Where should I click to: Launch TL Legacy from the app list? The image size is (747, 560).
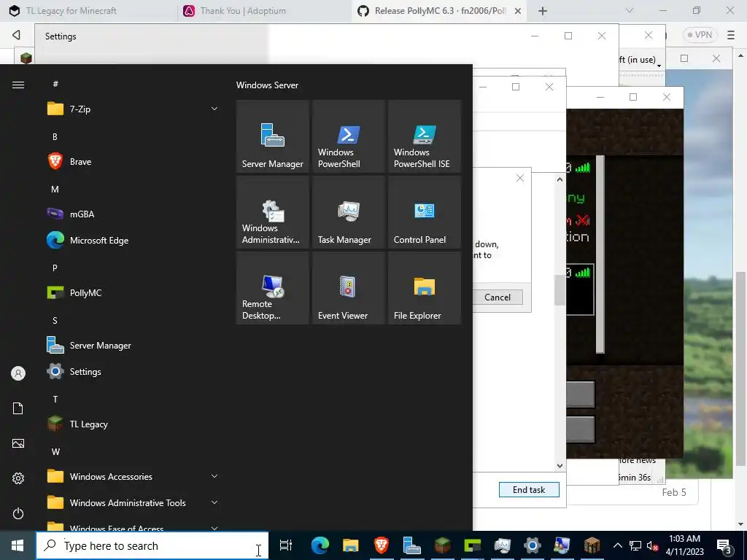click(x=133, y=424)
